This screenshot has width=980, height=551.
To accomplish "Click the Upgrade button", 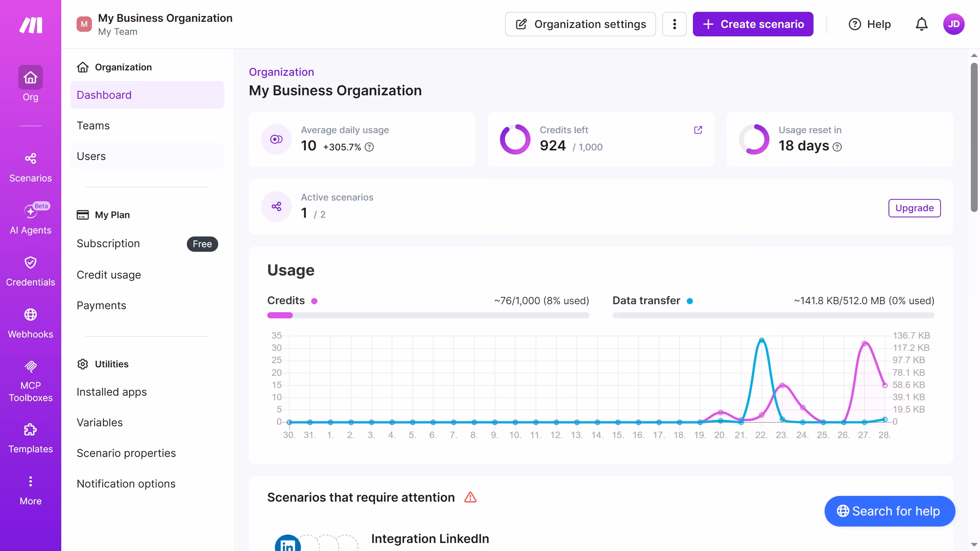I will (914, 208).
